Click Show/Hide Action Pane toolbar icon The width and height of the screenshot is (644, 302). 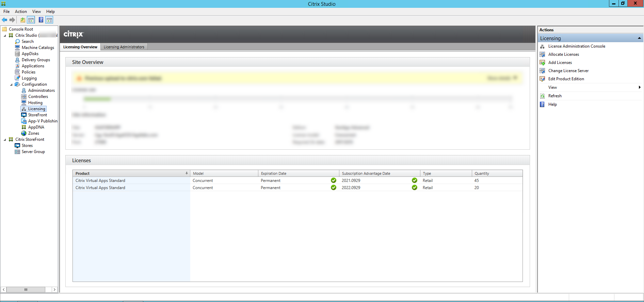(x=49, y=20)
